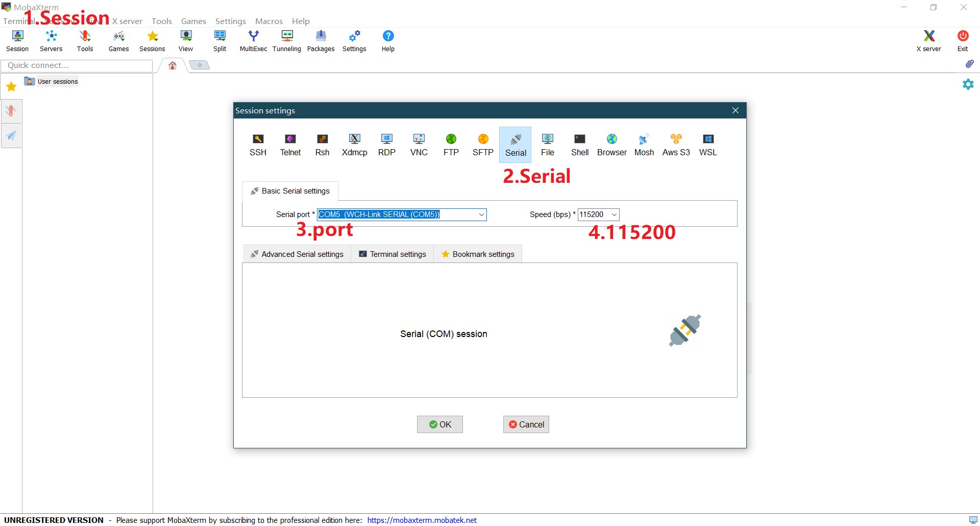This screenshot has height=526, width=980.
Task: Click the Sessions star toolbar icon
Action: [x=152, y=41]
